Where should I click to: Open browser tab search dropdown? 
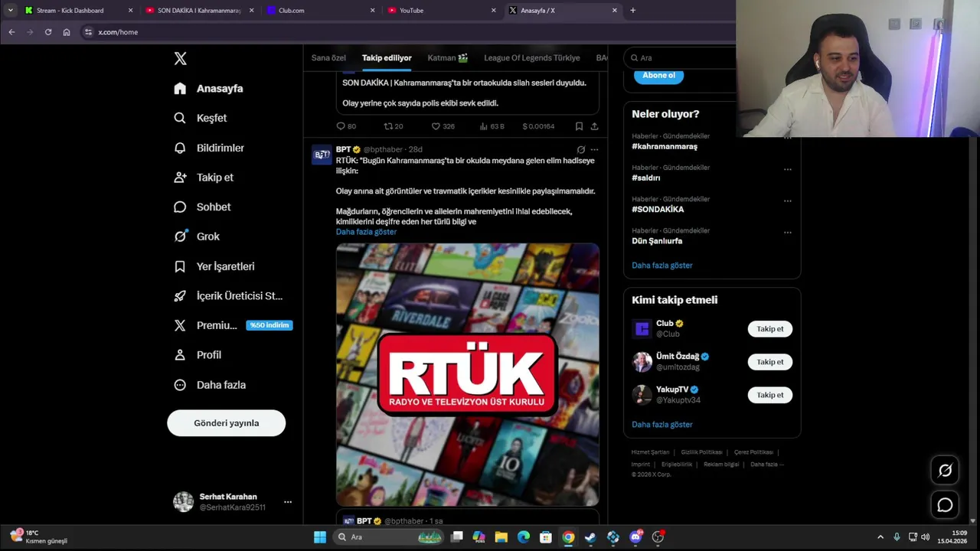click(x=10, y=11)
